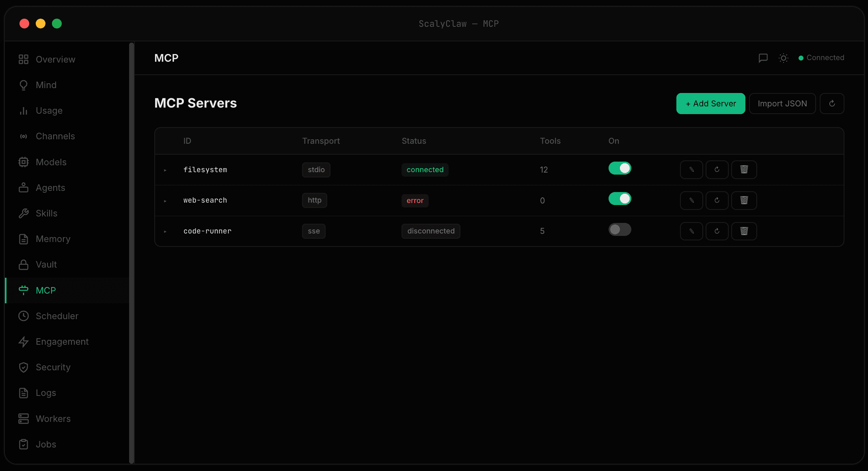The width and height of the screenshot is (868, 471).
Task: Click the Add Server button
Action: click(710, 104)
